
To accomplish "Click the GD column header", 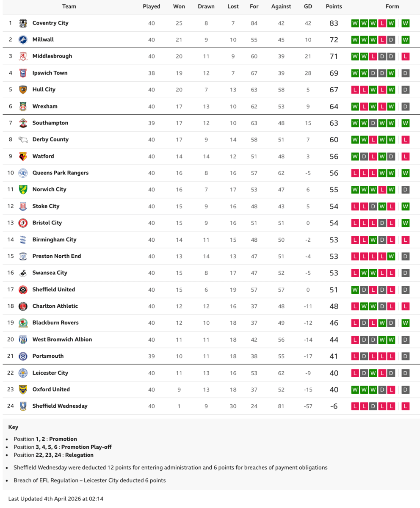I will point(308,6).
